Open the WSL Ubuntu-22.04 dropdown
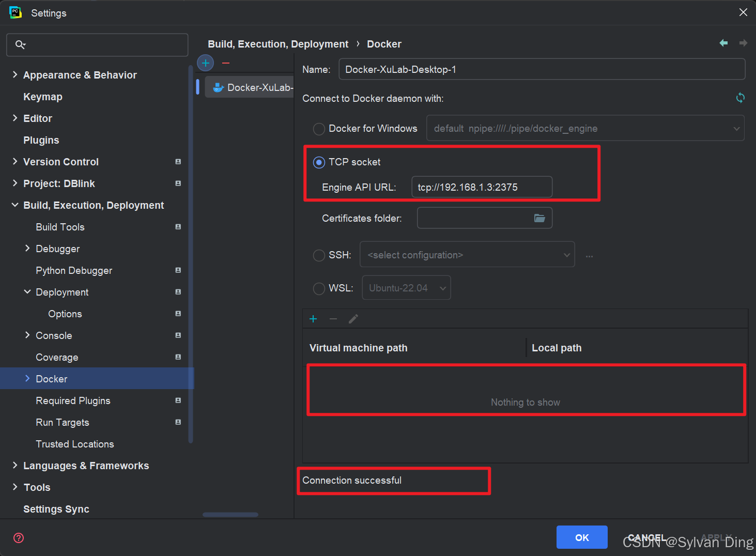Image resolution: width=756 pixels, height=556 pixels. (406, 288)
